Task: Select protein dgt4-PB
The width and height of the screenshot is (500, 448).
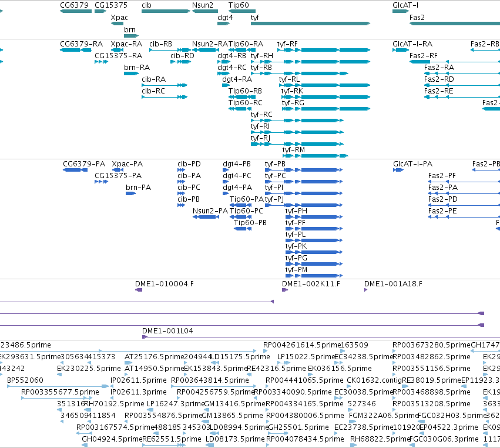Action: 237,164
